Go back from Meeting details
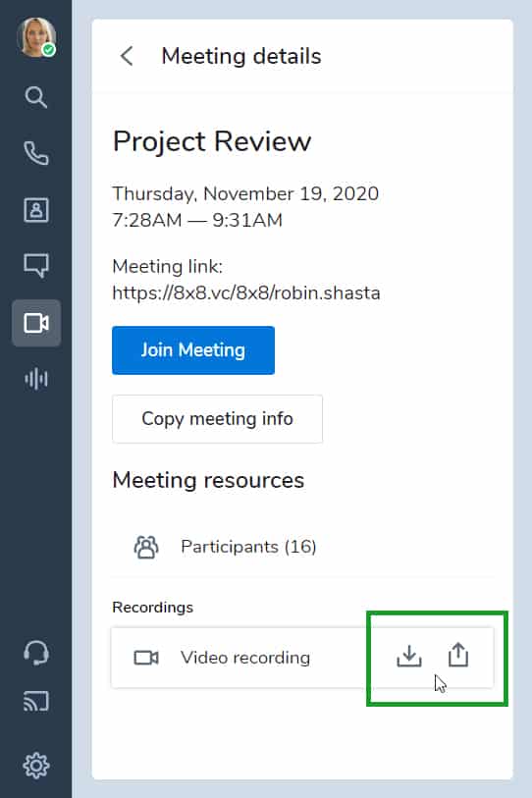 pos(127,56)
